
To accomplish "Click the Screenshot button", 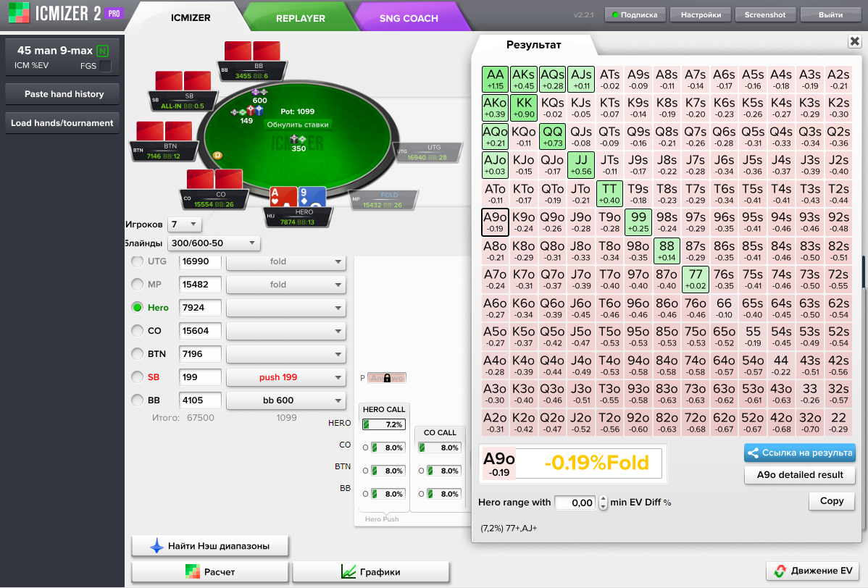I will tap(765, 15).
